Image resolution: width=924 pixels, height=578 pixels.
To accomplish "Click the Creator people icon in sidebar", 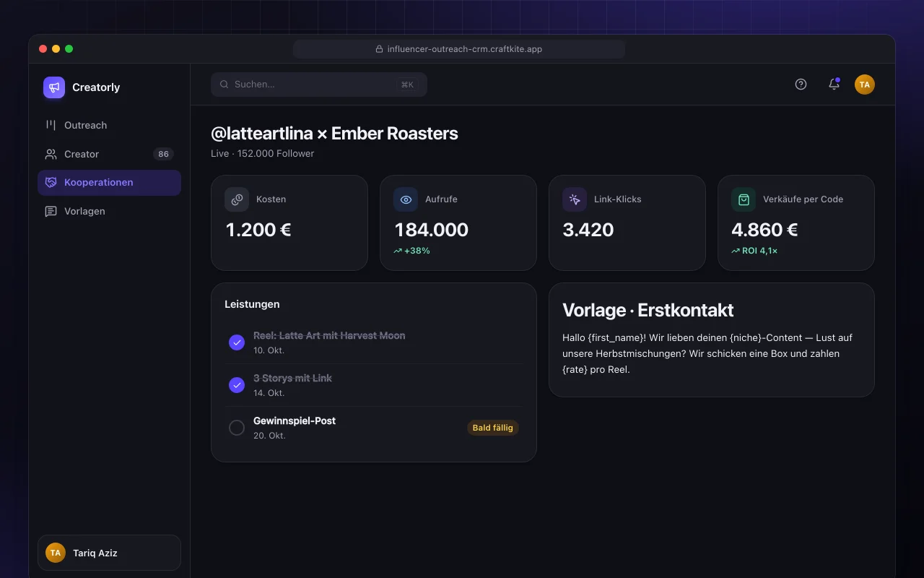I will click(51, 154).
